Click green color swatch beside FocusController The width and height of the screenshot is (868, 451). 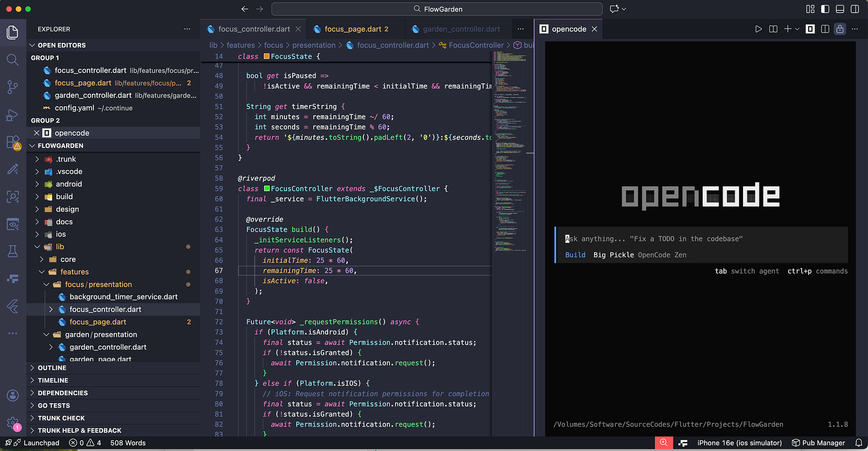pyautogui.click(x=267, y=189)
